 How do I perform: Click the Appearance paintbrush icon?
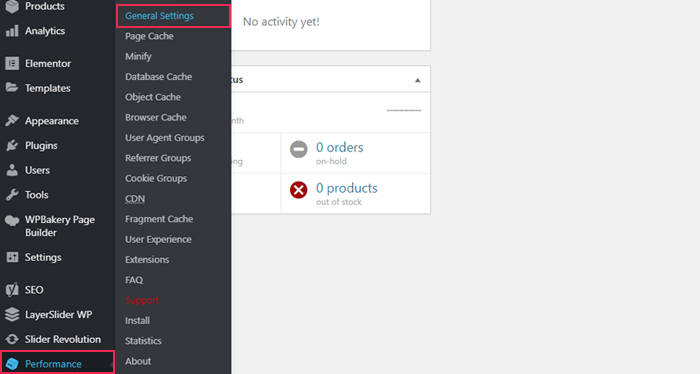point(12,121)
